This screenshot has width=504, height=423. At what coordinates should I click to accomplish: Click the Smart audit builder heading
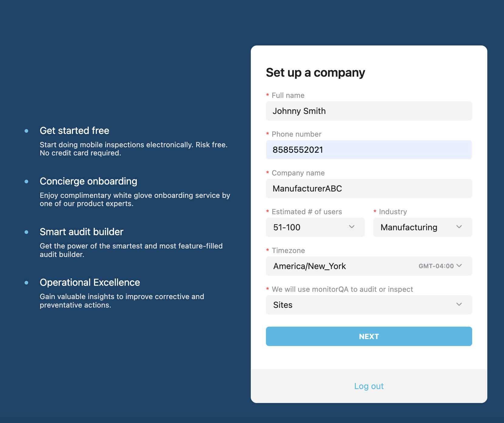(82, 232)
